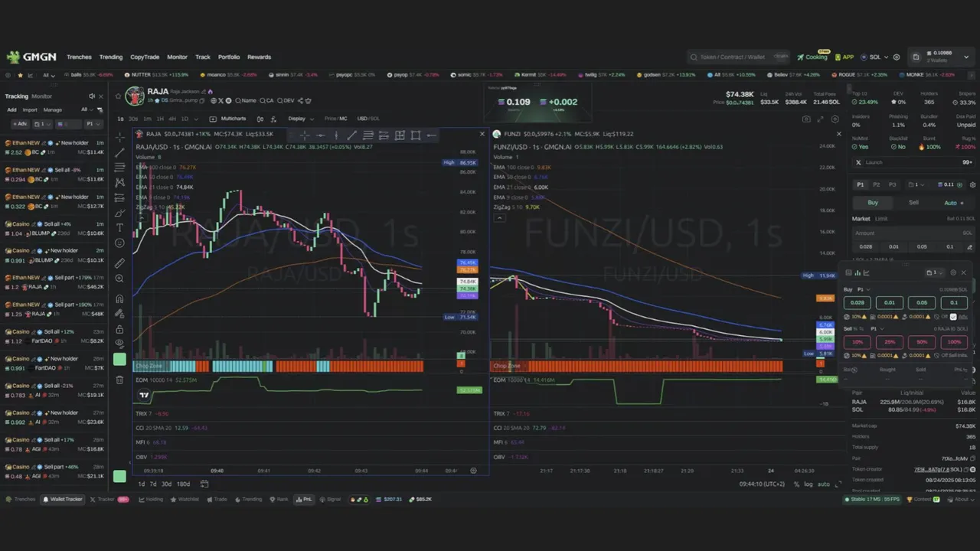980x551 pixels.
Task: Toggle Price / MC display
Action: (x=335, y=119)
